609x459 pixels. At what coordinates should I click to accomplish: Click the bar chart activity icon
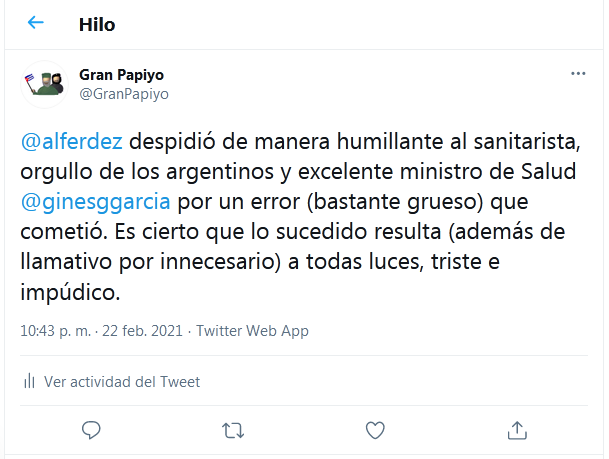pyautogui.click(x=30, y=381)
